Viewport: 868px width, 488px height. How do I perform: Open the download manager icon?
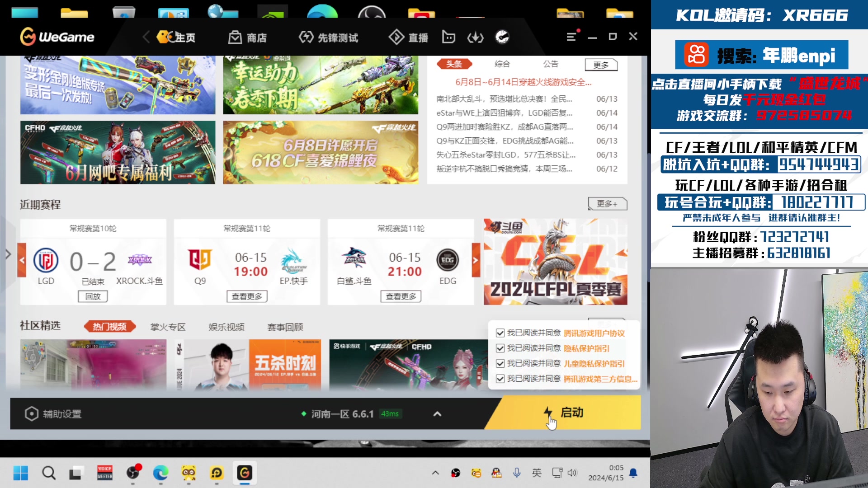[x=475, y=38]
